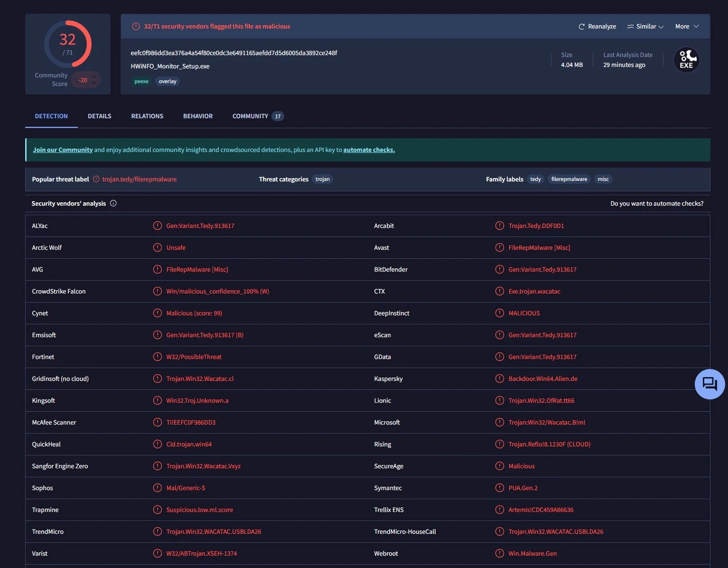Switch to the BEHAVIOR tab

[198, 116]
